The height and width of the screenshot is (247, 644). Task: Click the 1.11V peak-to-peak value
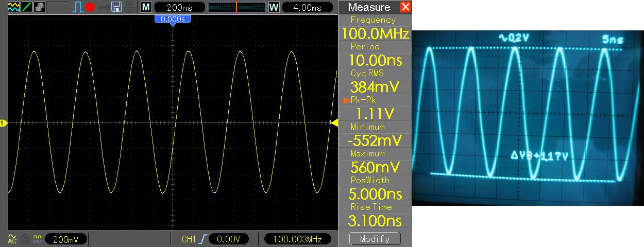[375, 114]
